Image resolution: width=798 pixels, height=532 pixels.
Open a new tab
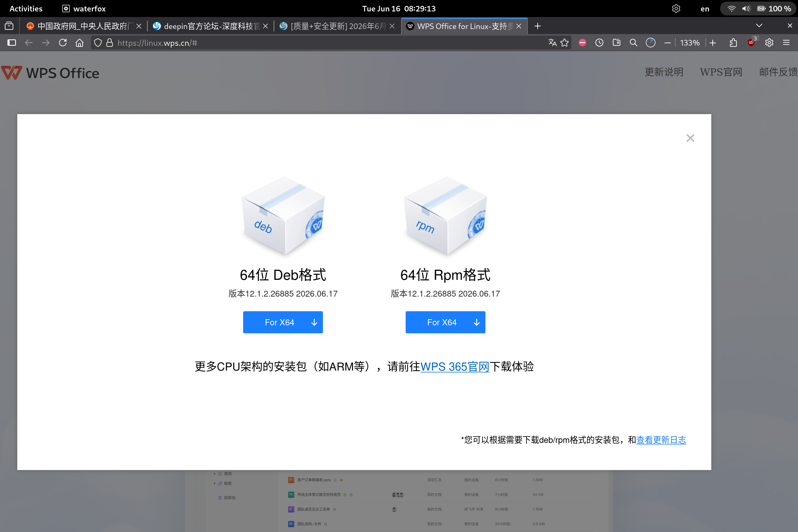tap(537, 26)
